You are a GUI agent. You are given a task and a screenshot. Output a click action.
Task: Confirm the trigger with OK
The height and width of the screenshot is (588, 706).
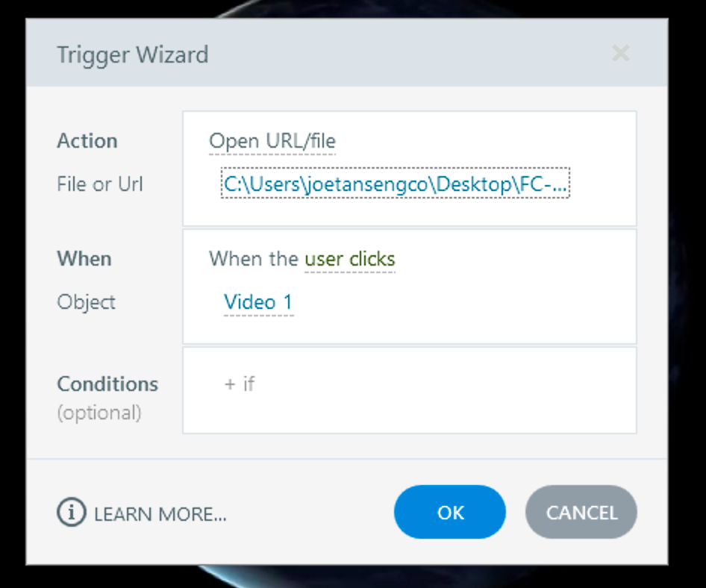click(x=450, y=513)
